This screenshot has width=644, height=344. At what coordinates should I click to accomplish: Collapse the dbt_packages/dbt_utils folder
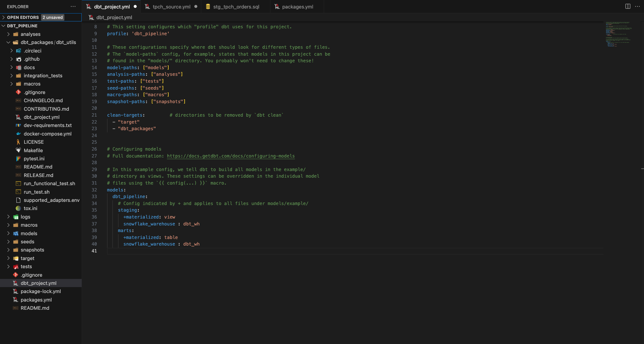click(8, 42)
